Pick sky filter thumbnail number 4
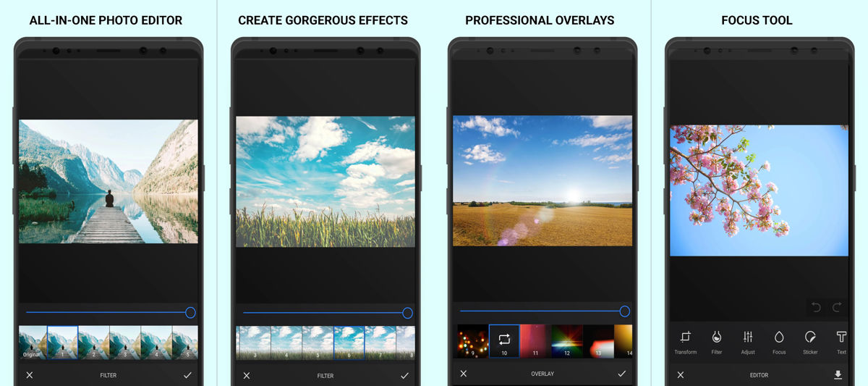 pos(286,342)
